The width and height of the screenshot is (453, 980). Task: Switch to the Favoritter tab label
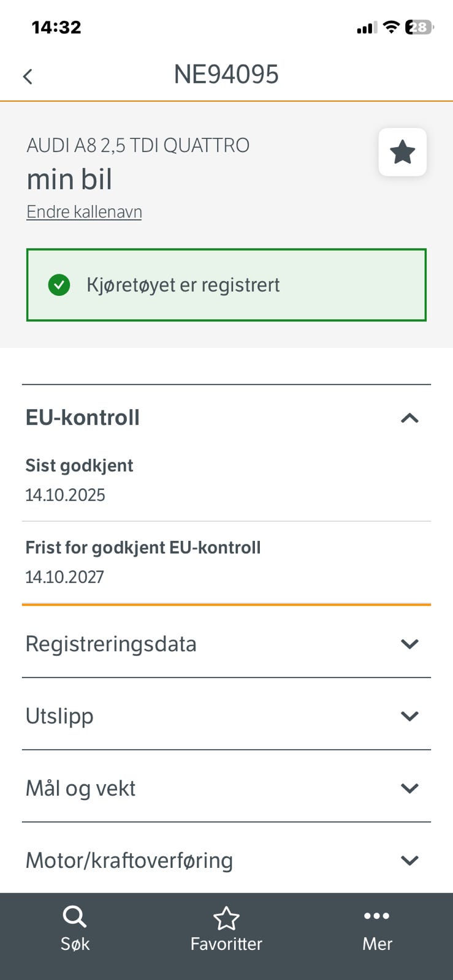tap(226, 944)
